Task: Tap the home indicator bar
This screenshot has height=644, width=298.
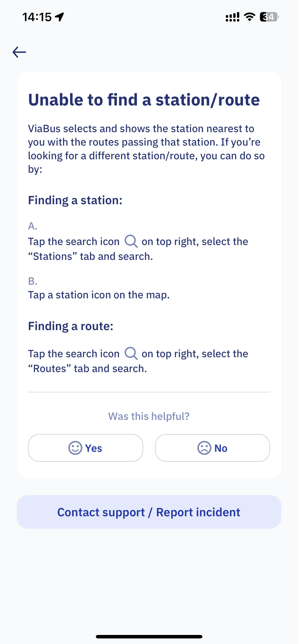Action: pos(149,637)
